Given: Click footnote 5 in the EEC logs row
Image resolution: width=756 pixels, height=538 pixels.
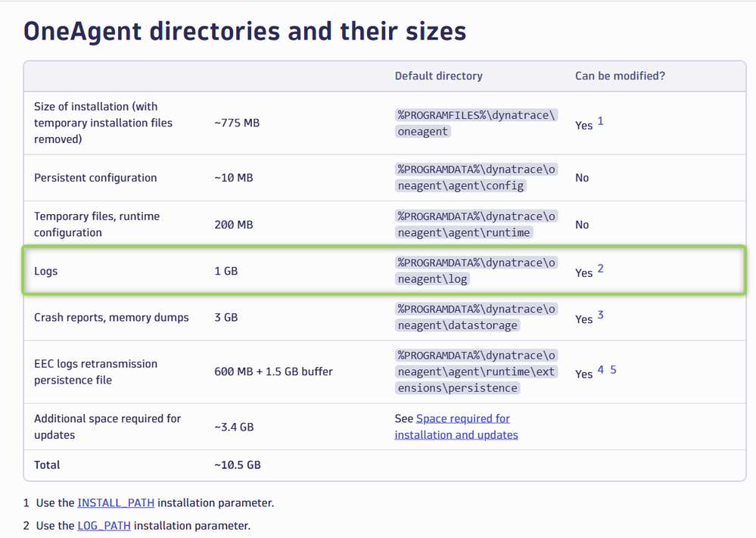Looking at the screenshot, I should click(613, 370).
